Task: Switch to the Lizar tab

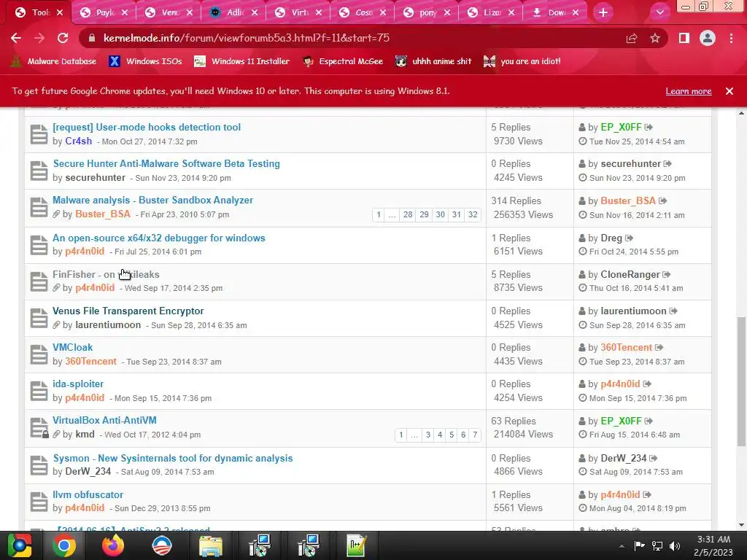Action: 491,12
